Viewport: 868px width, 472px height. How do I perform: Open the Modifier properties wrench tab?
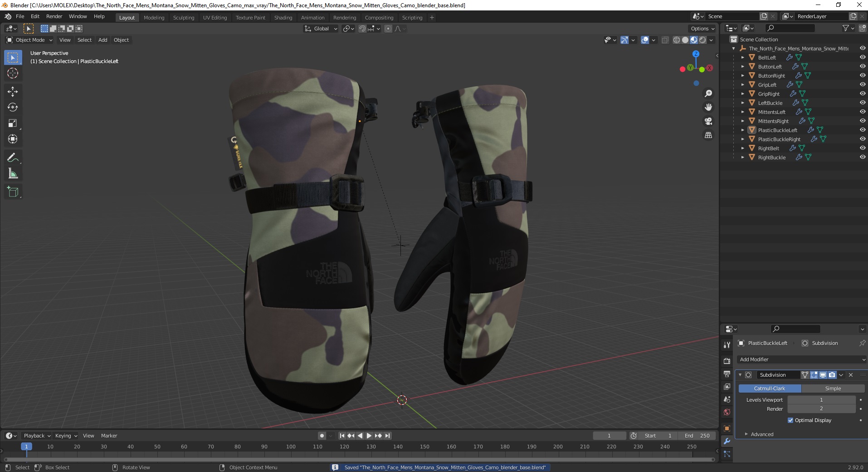[727, 441]
